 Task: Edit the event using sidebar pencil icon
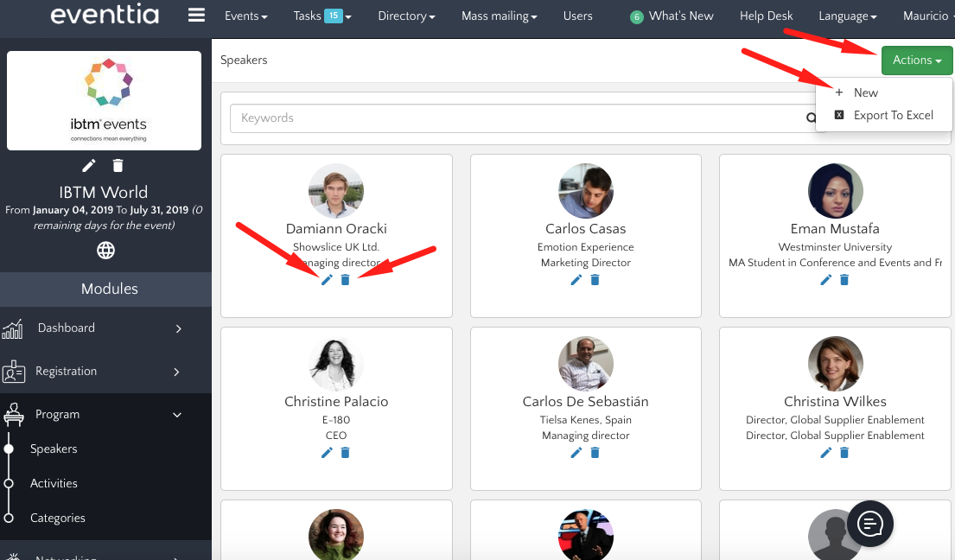[x=89, y=166]
